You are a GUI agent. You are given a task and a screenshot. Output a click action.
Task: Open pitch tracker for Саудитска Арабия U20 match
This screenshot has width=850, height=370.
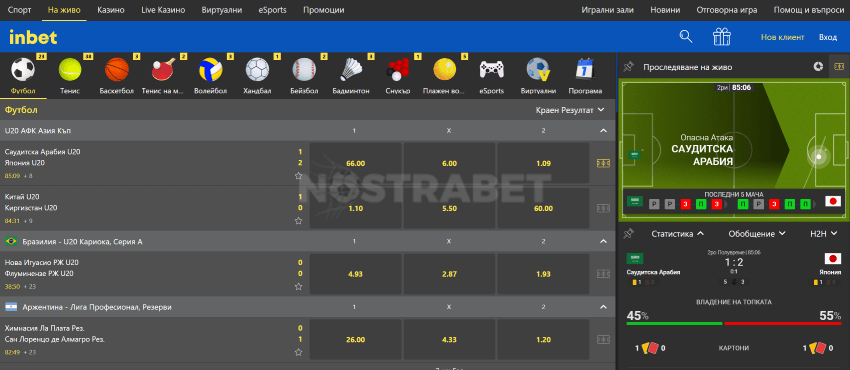(x=603, y=163)
